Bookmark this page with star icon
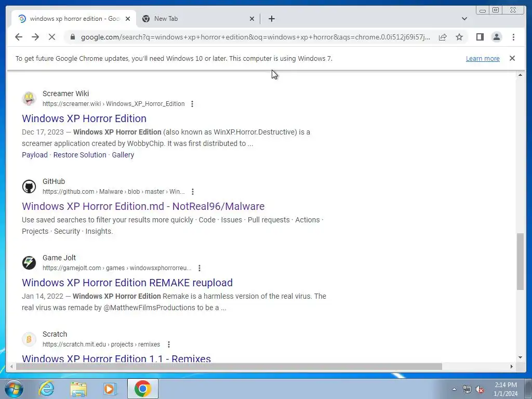This screenshot has height=399, width=532. pyautogui.click(x=459, y=37)
